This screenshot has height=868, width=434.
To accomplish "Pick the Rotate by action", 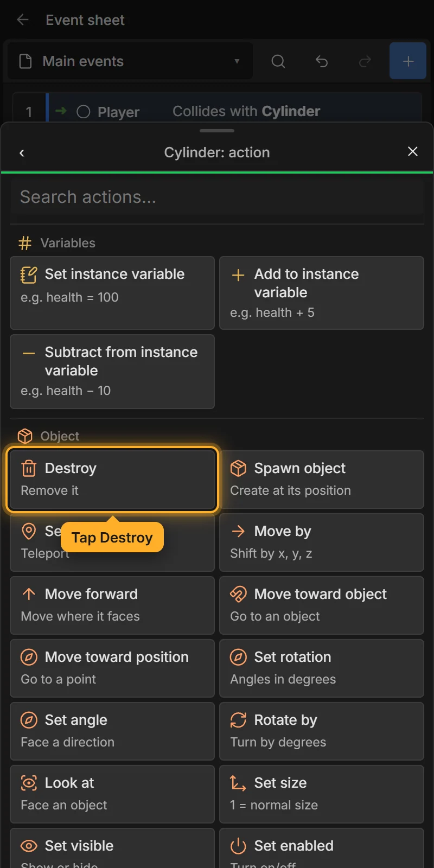I will click(322, 731).
